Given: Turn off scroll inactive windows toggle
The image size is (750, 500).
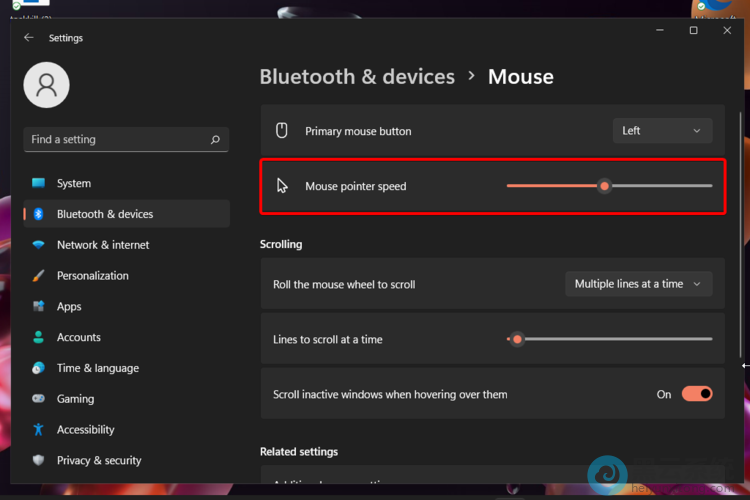Looking at the screenshot, I should 697,394.
